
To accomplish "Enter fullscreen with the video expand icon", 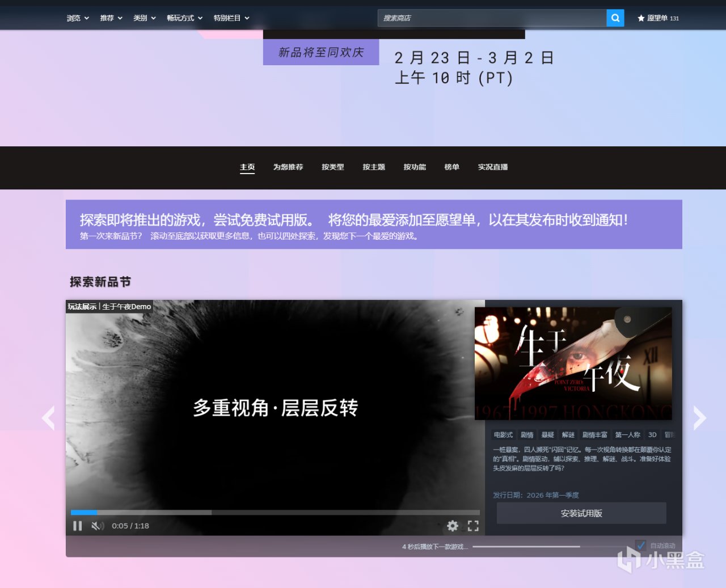I will point(473,526).
